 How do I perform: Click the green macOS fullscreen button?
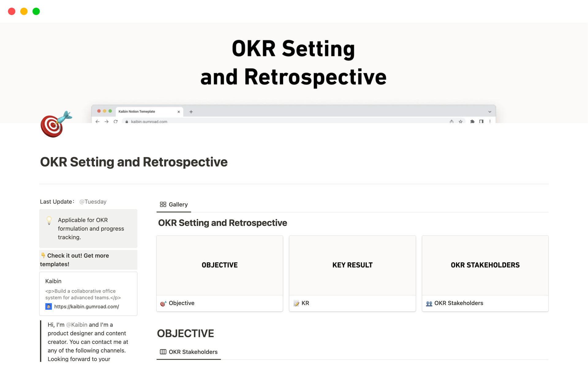[x=36, y=11]
